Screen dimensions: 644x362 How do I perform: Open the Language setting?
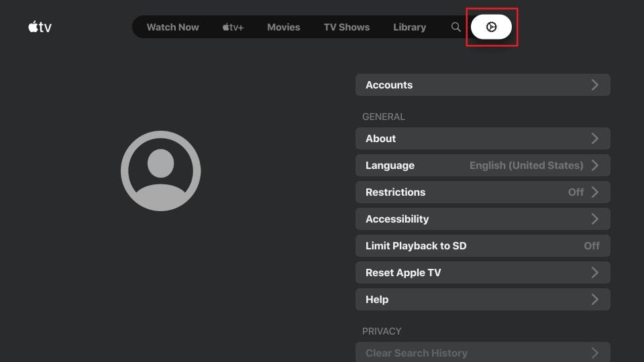[483, 166]
